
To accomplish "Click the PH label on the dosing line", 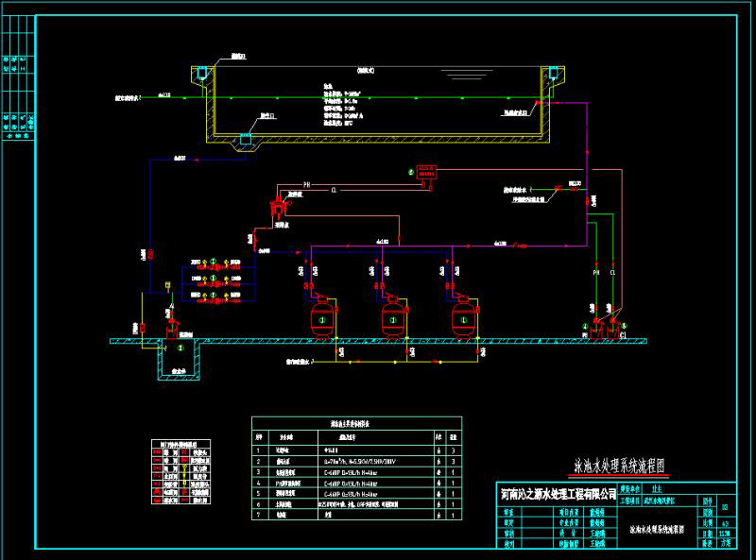I will [306, 184].
